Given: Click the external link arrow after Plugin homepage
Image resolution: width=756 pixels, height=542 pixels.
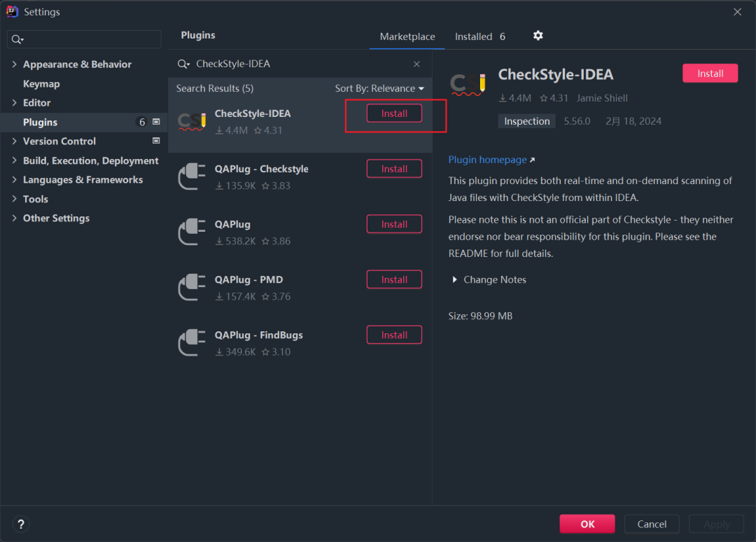Looking at the screenshot, I should click(532, 160).
